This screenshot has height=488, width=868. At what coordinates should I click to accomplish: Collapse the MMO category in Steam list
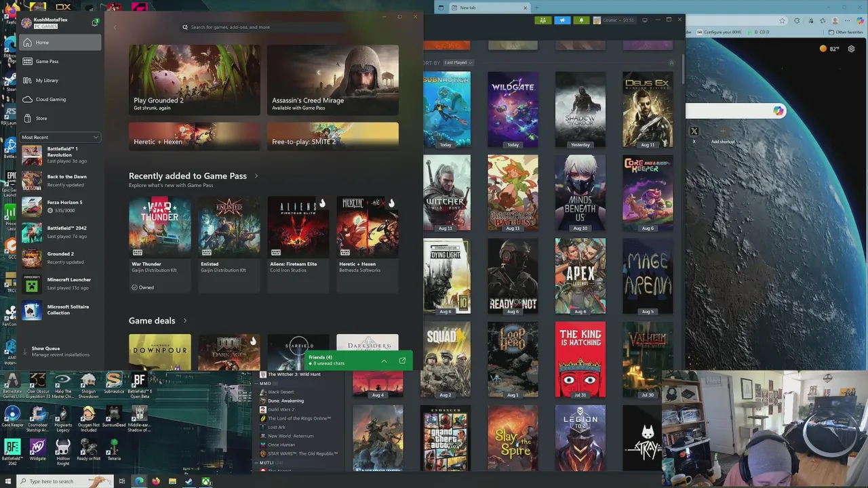[257, 384]
